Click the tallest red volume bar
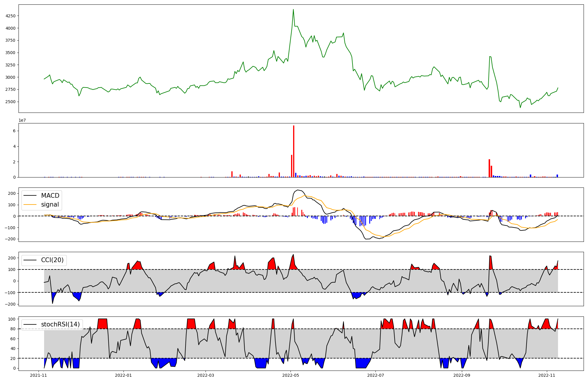 294,151
